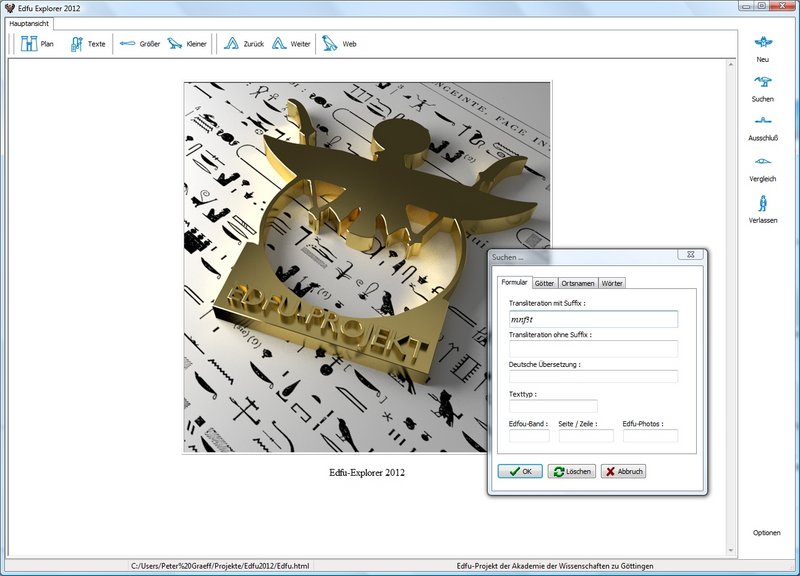Open Optionen at bottom right
800x576 pixels.
[767, 533]
